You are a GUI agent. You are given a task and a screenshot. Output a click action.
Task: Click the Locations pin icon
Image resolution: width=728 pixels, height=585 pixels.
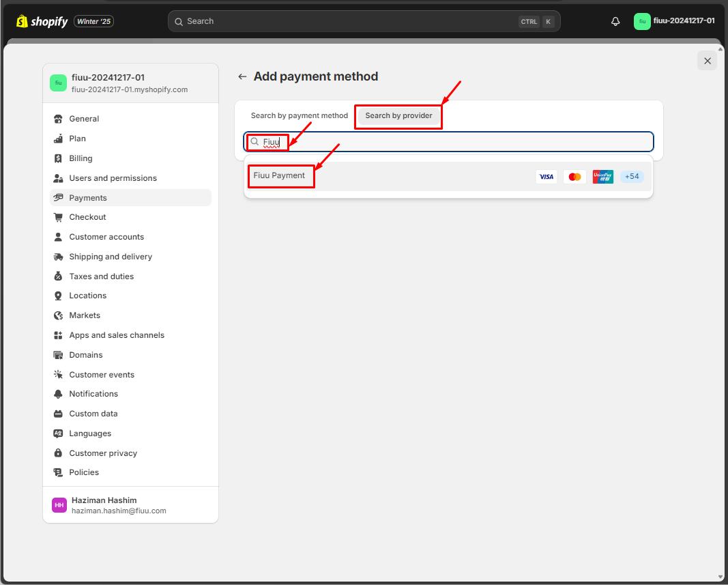pyautogui.click(x=58, y=296)
